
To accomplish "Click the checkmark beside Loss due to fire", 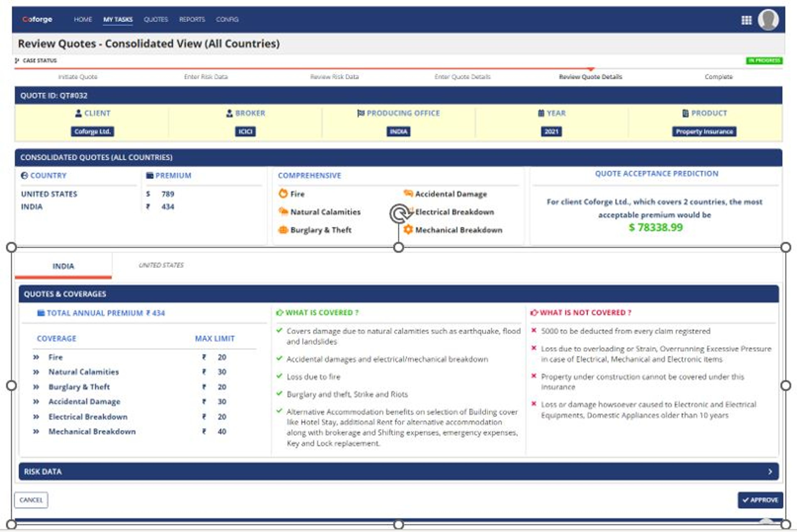I will pyautogui.click(x=279, y=376).
